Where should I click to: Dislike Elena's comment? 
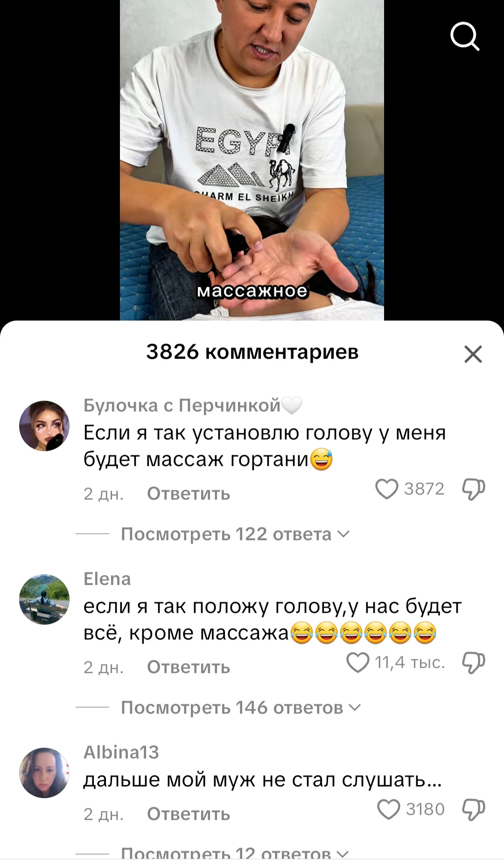[474, 663]
